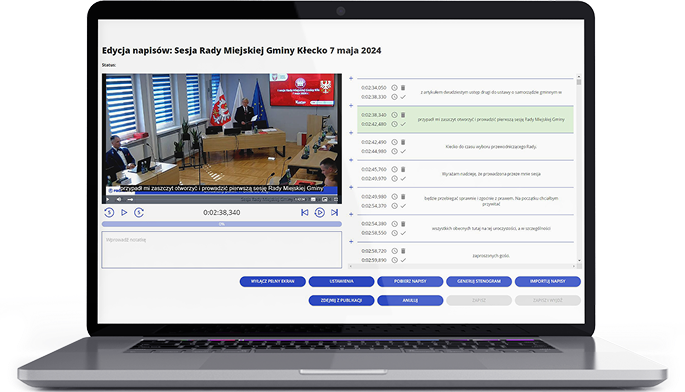Jump to the previous subtitle segment
This screenshot has height=392, width=685.
pyautogui.click(x=304, y=212)
